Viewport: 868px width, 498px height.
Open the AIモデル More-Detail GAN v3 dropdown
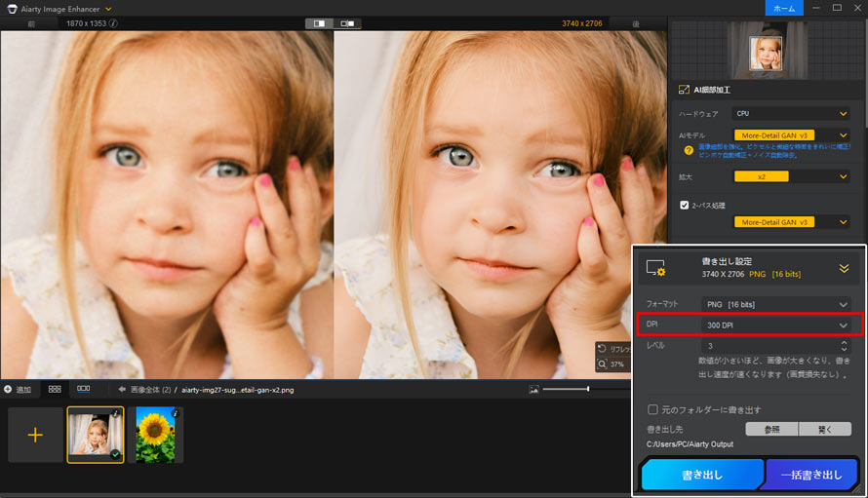click(790, 135)
